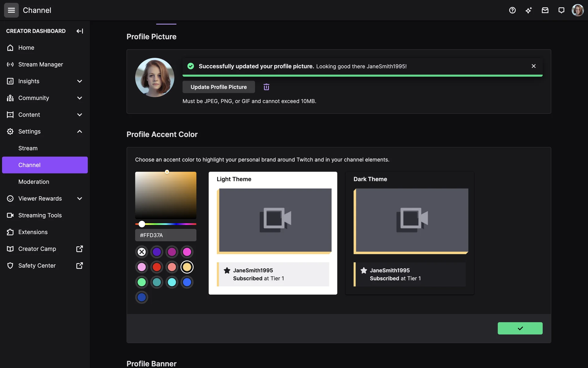Screen dimensions: 588x368
Task: Select the red accent color swatch
Action: click(157, 267)
